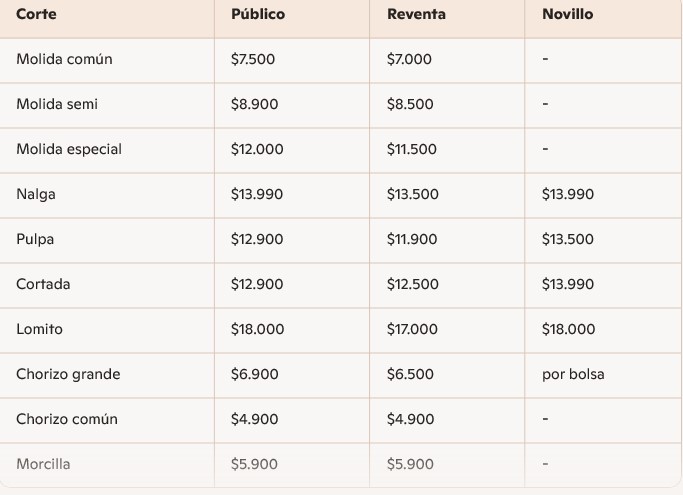Click Cortada reventa price $12.500
The width and height of the screenshot is (683, 495).
[412, 284]
